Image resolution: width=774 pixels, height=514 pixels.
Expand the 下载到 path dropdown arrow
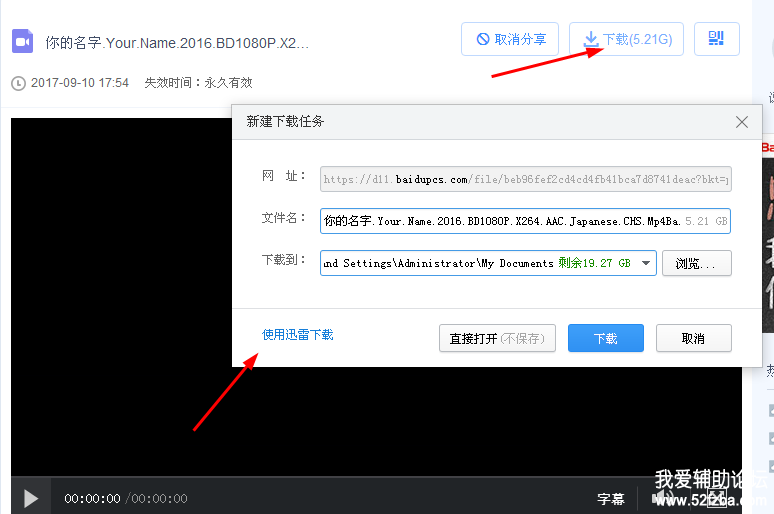click(x=646, y=263)
